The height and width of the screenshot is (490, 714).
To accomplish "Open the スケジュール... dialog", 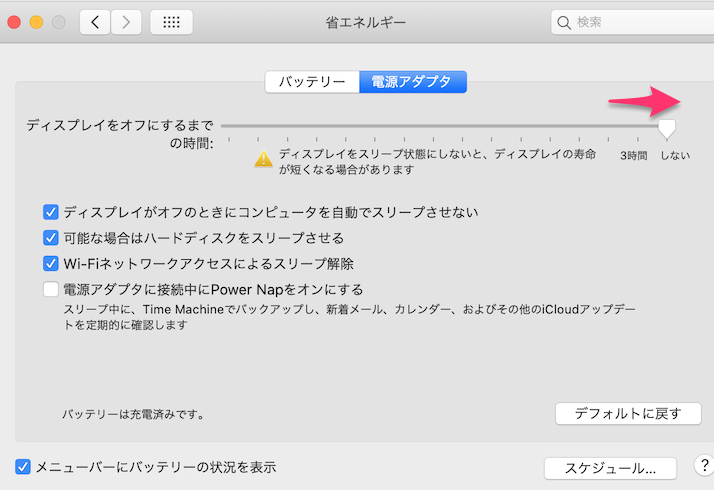I will (x=610, y=468).
